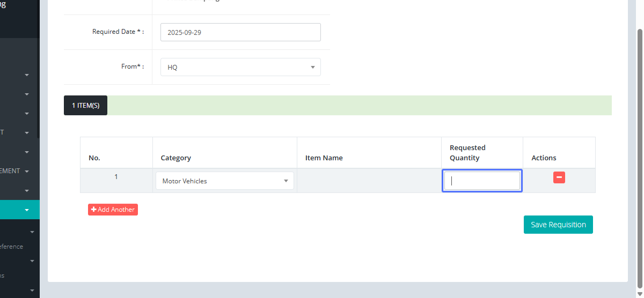The width and height of the screenshot is (644, 298).
Task: Open the Motor Vehicles category dropdown
Action: [x=225, y=181]
